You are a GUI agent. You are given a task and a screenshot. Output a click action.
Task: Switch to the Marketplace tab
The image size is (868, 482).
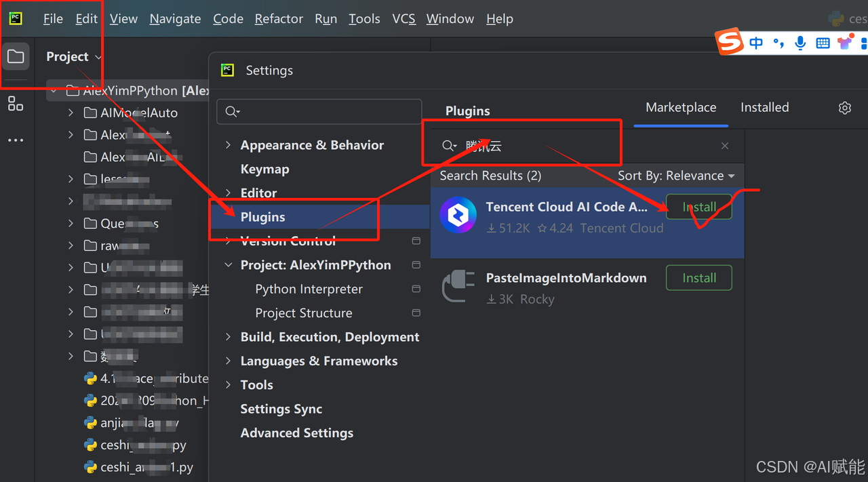click(x=681, y=107)
